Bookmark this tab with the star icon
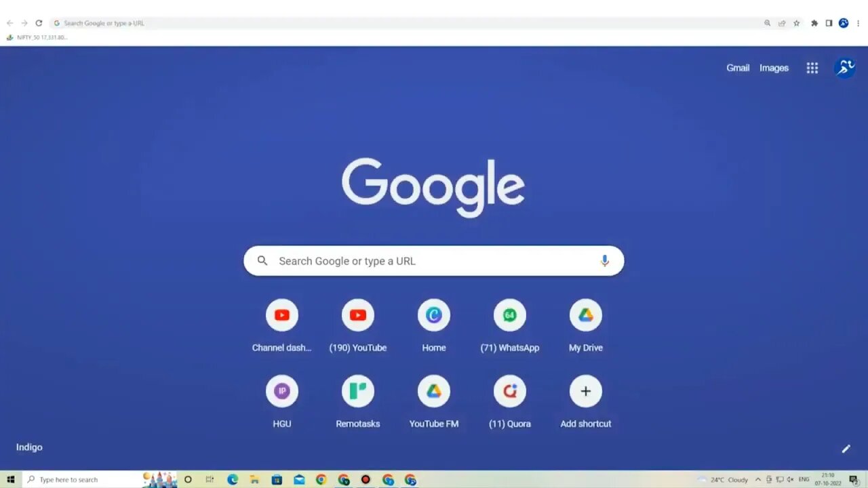Screen dimensions: 868x488 [x=797, y=23]
